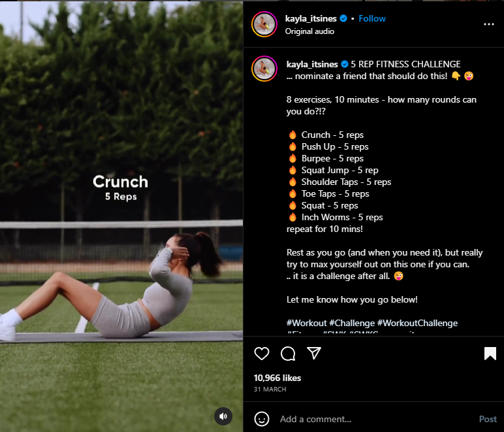Viewport: 504px width, 432px height.
Task: Open kayla_itsines username in caption
Action: tap(312, 64)
